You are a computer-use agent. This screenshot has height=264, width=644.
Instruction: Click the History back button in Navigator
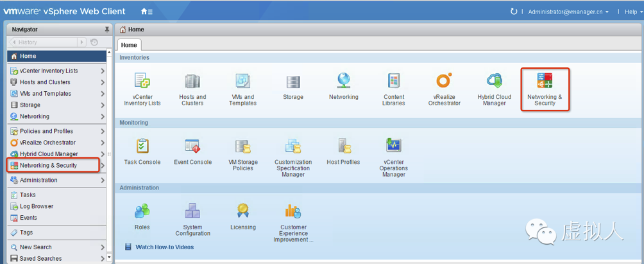[42, 42]
